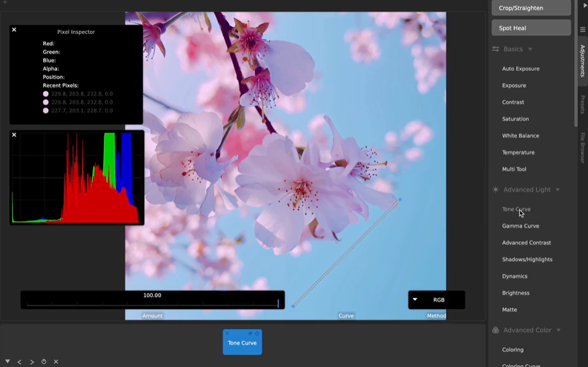The image size is (588, 367).
Task: Open the hamburger menu icon
Action: coord(582,29)
